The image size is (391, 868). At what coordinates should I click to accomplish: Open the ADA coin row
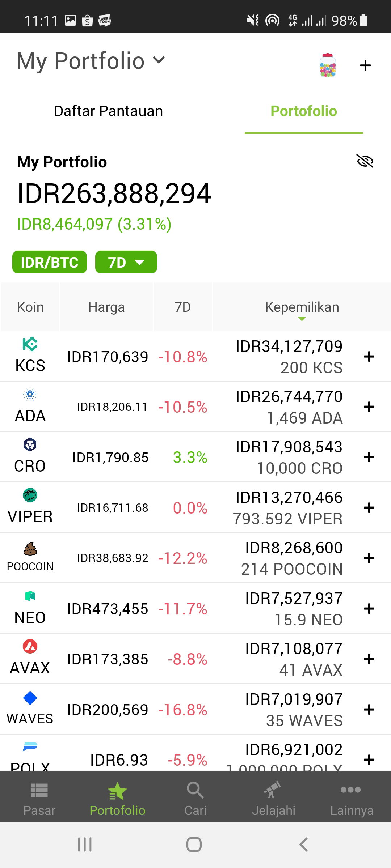click(x=195, y=407)
